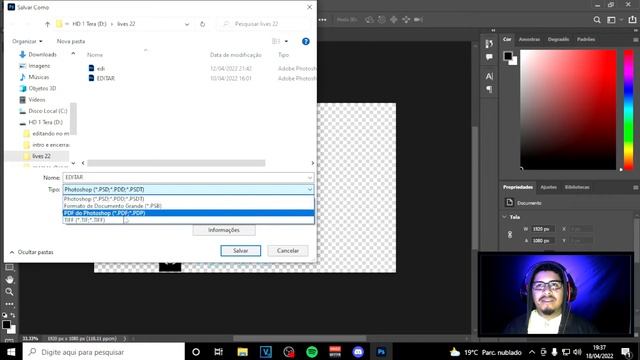This screenshot has width=640, height=360.
Task: Sort files by Tipo column
Action: pos(283,55)
